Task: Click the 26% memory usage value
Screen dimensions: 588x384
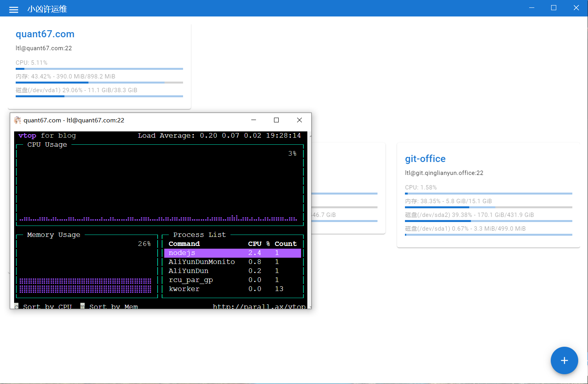Action: pos(144,244)
